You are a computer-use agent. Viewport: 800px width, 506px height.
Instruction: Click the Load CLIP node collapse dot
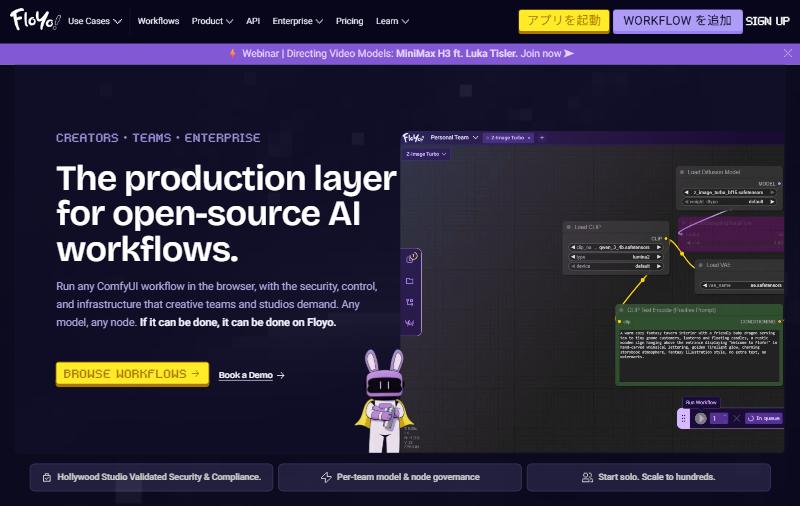tap(568, 227)
